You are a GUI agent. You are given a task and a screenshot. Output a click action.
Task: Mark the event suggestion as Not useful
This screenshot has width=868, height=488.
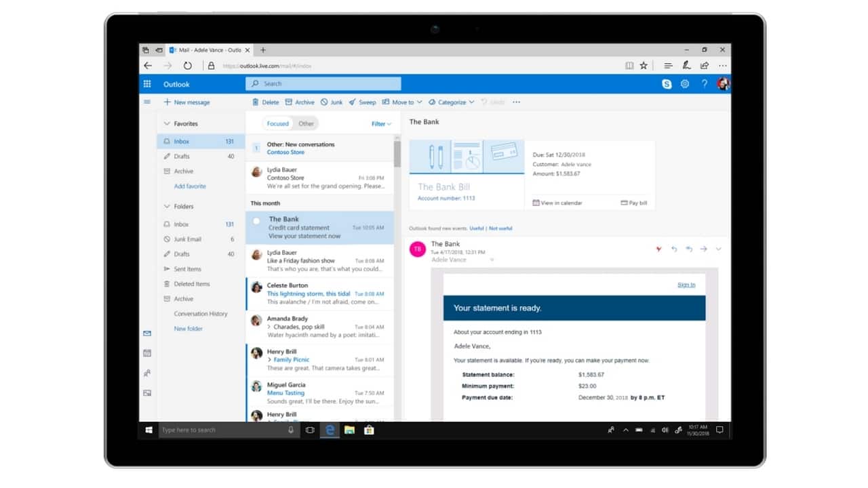pos(500,228)
